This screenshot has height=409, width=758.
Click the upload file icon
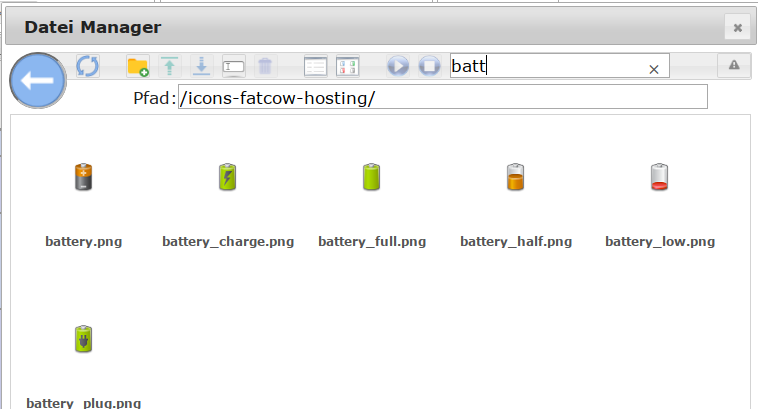point(170,67)
